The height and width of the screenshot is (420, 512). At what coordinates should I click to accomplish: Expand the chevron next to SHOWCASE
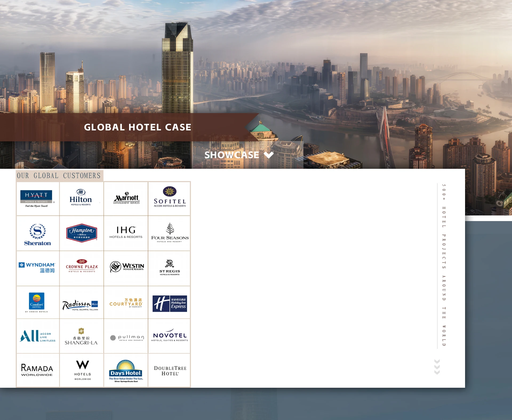tap(269, 155)
